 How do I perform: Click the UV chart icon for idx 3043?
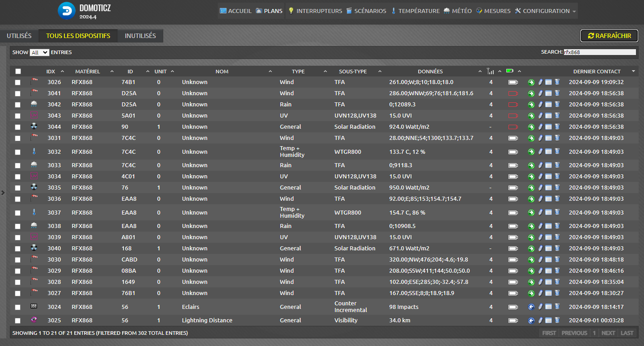click(x=34, y=115)
